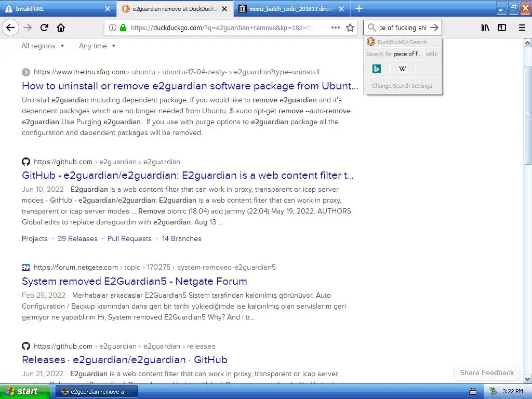Click the Share Feedback button
The height and width of the screenshot is (399, 532).
point(487,373)
